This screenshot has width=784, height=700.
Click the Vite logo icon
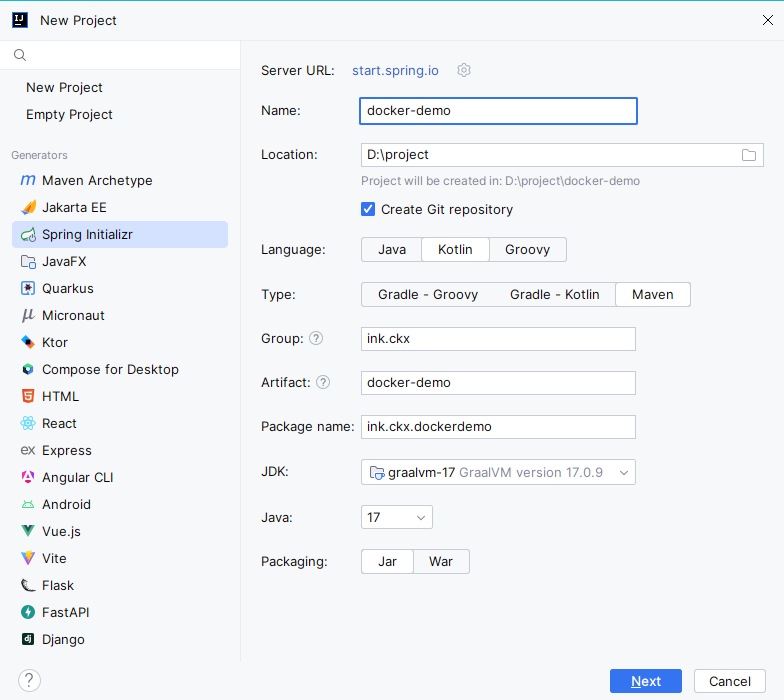[28, 558]
